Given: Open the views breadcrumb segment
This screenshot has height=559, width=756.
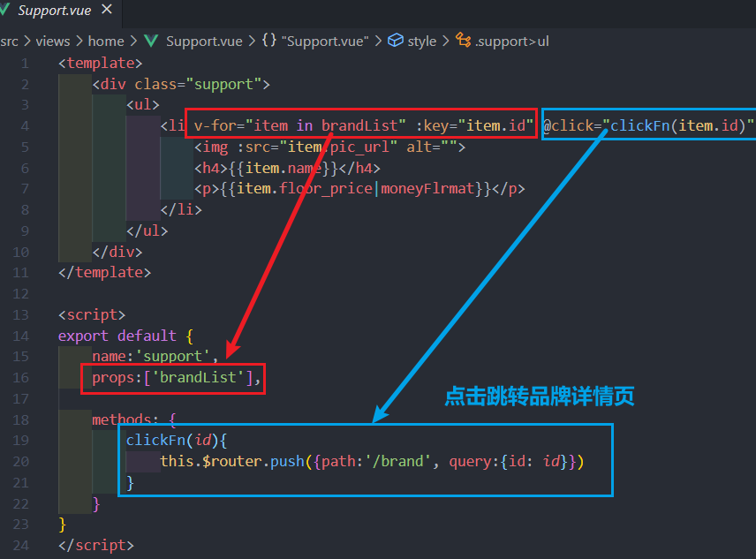Looking at the screenshot, I should (x=53, y=42).
